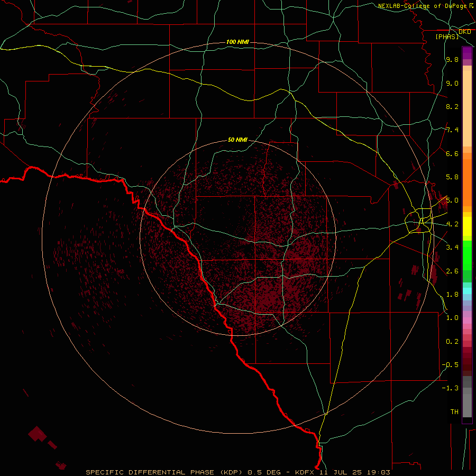Click the TH threshold label
The height and width of the screenshot is (476, 476).
454,412
